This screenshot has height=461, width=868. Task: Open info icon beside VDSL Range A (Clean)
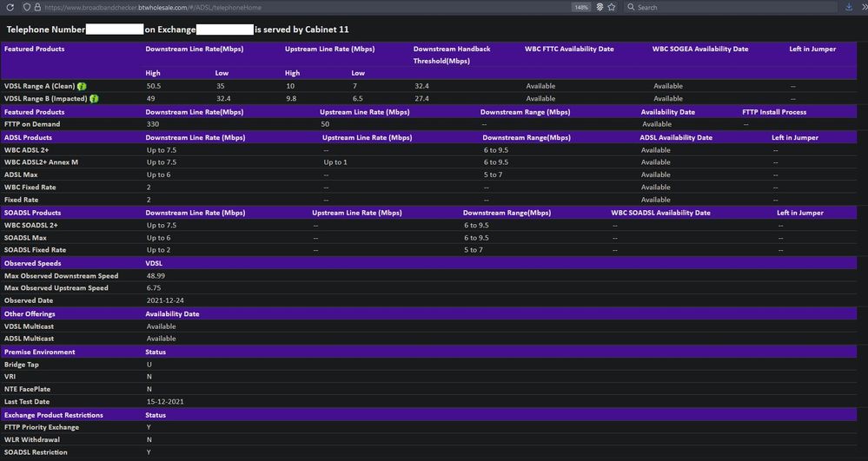pos(82,86)
